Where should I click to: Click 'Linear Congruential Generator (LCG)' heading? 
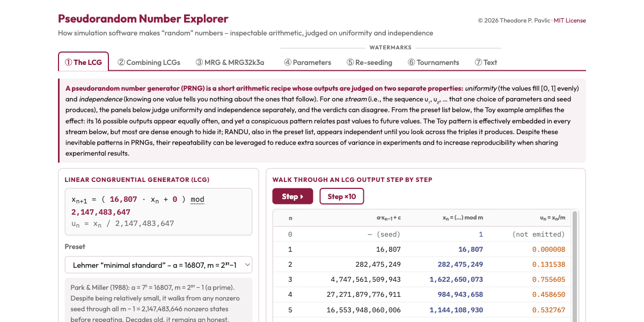point(137,180)
